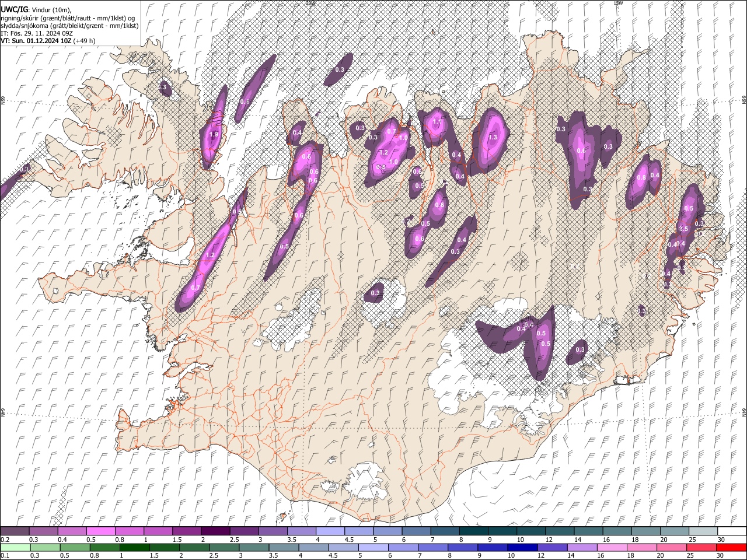Image resolution: width=747 pixels, height=560 pixels.
Task: Click the '20' label under lower legend row
Action: coord(659,556)
